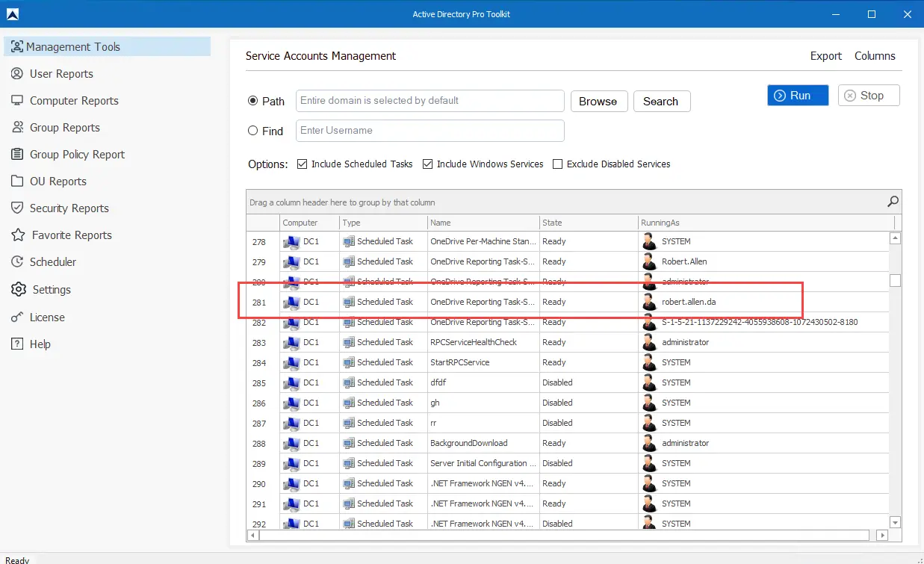Select Server Initial Configuration task row

coord(568,463)
